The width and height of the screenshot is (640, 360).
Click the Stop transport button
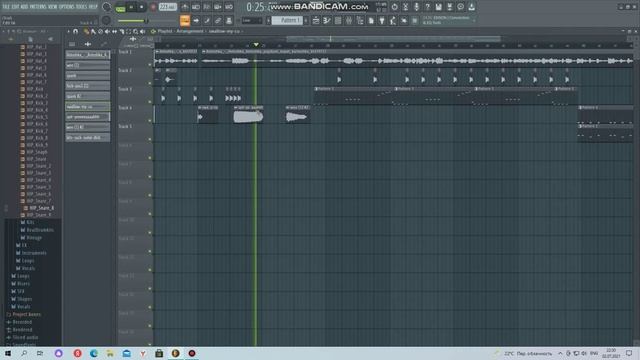click(x=142, y=7)
